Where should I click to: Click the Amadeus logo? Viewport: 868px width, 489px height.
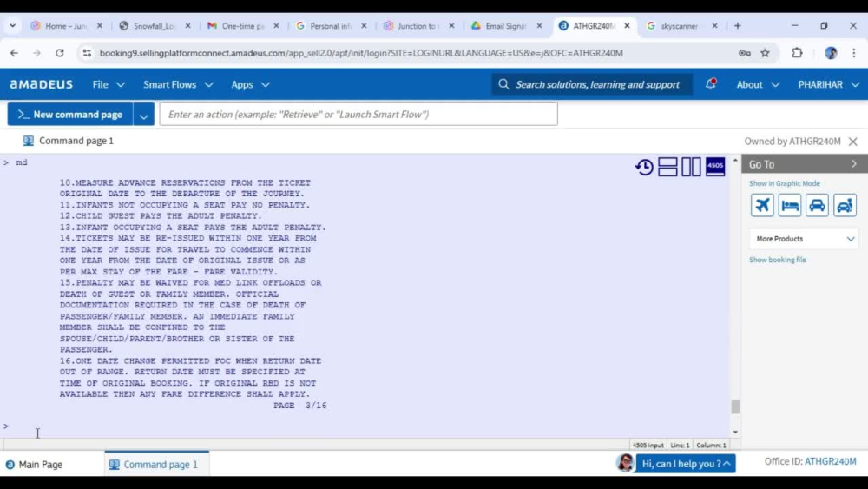coord(41,84)
